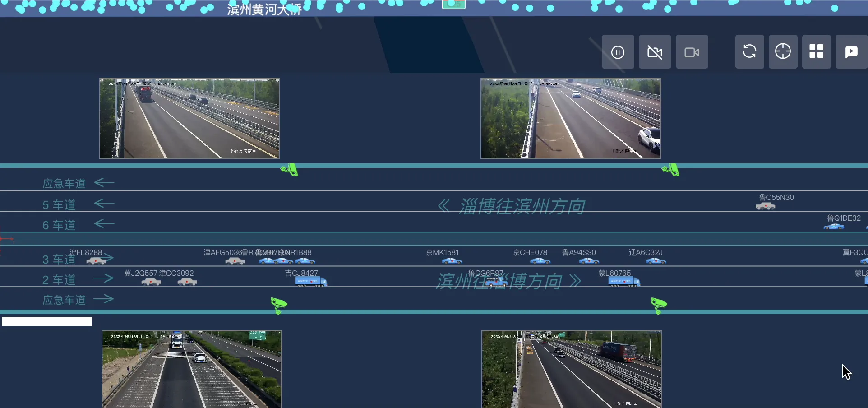The width and height of the screenshot is (868, 408).
Task: Open the top-left camera feed with red truck
Action: pos(189,118)
